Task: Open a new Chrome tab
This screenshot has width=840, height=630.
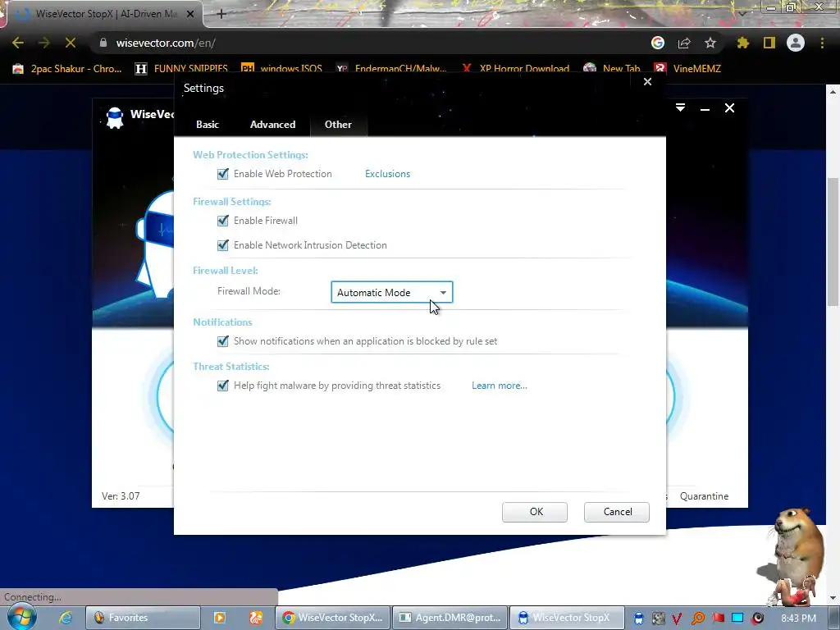Action: tap(221, 14)
